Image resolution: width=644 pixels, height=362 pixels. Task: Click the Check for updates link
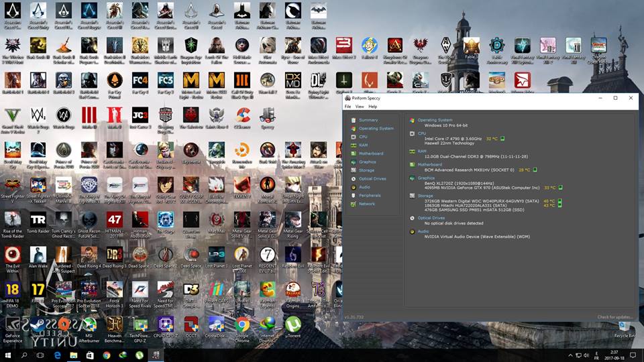615,317
